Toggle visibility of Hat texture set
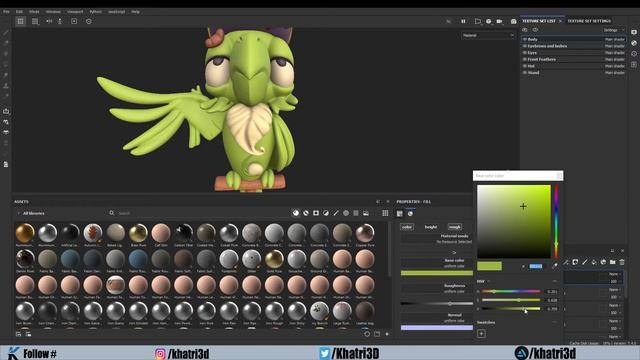Image resolution: width=640 pixels, height=360 pixels. 525,66
